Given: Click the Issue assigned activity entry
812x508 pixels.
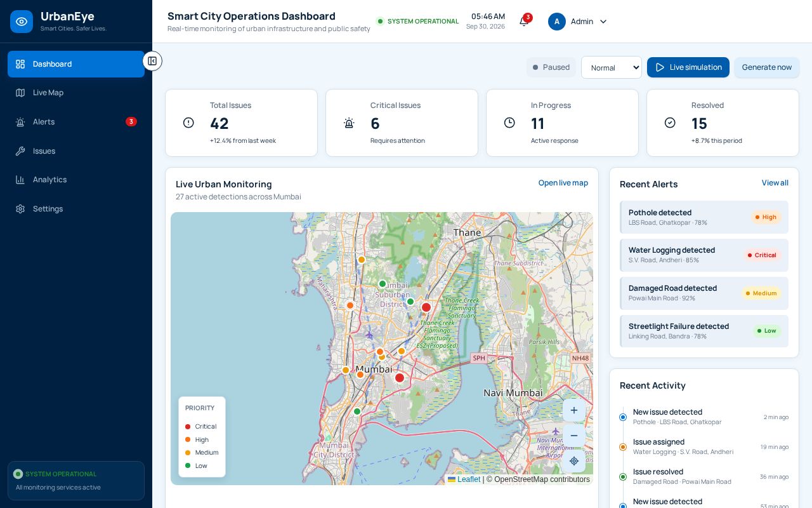Looking at the screenshot, I should (x=704, y=446).
